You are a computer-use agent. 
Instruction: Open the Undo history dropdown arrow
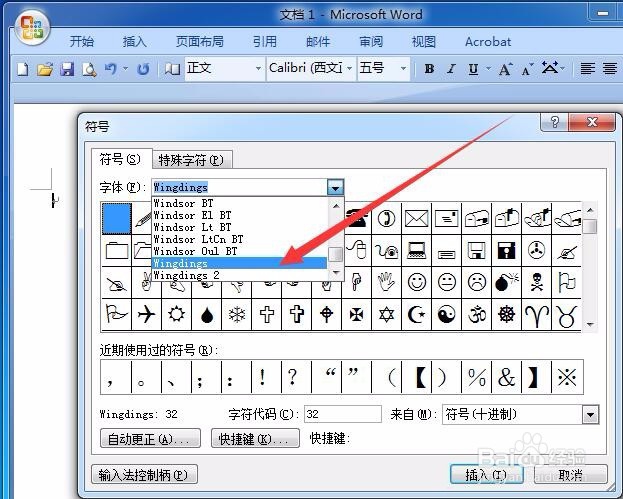[126, 69]
